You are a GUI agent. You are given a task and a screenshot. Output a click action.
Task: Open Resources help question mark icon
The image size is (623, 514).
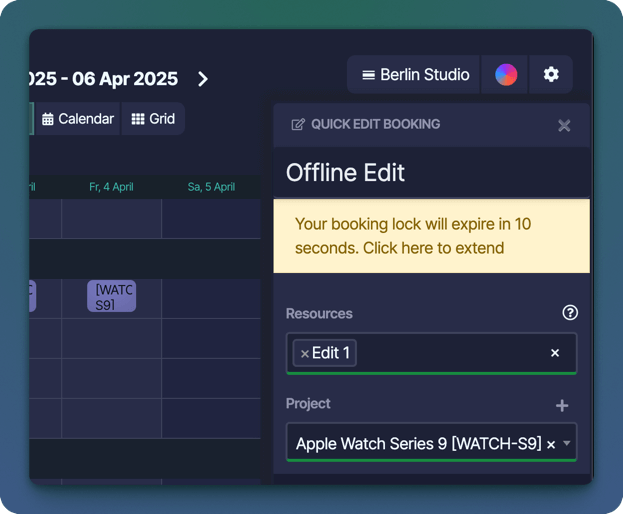[570, 313]
